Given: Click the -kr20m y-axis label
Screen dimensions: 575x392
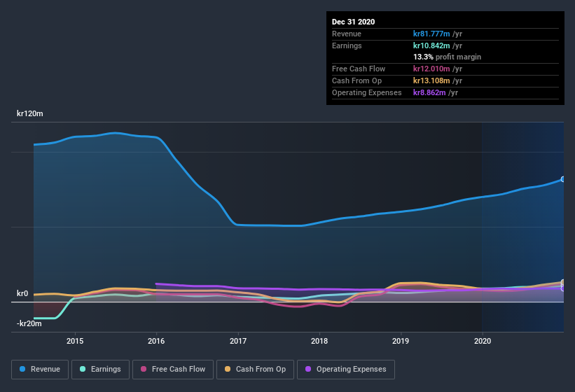Looking at the screenshot, I should point(29,323).
